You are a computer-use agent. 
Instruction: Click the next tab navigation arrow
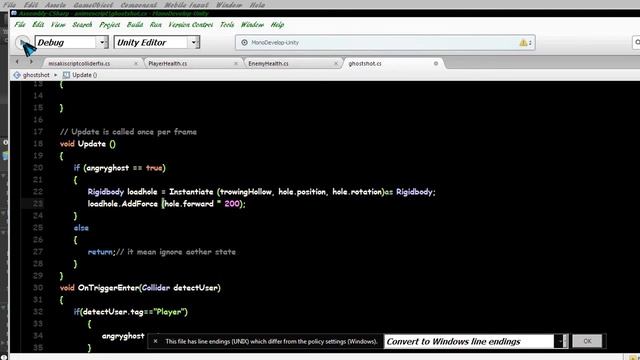click(x=31, y=62)
